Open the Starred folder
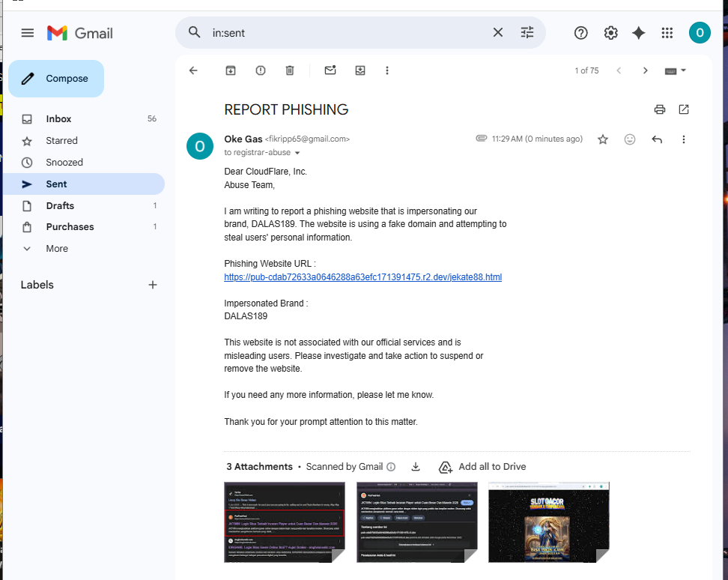728x580 pixels. pos(84,141)
